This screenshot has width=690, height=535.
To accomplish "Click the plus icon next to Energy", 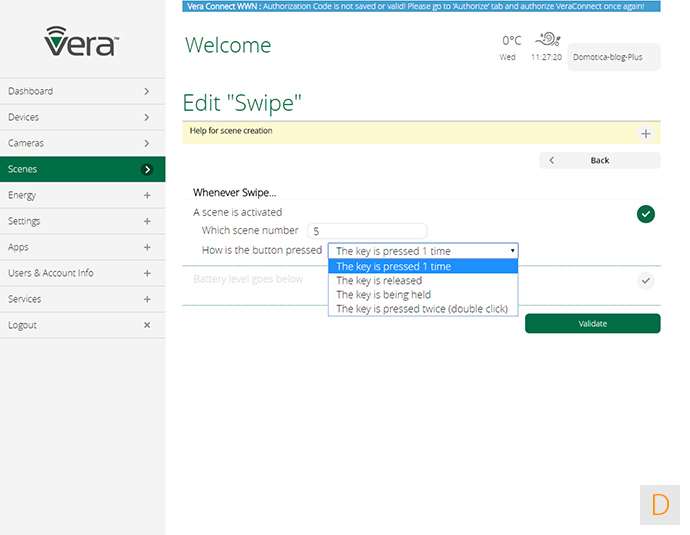I will tap(147, 195).
